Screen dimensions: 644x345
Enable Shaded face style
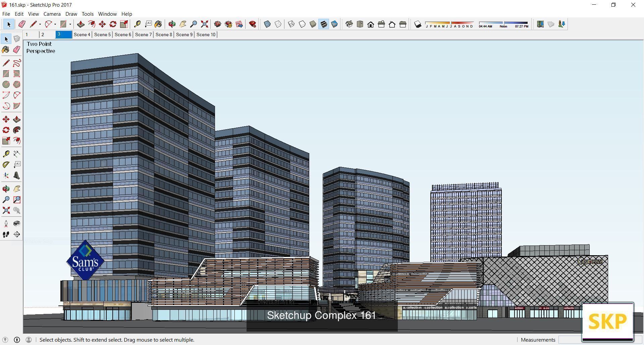pos(313,24)
